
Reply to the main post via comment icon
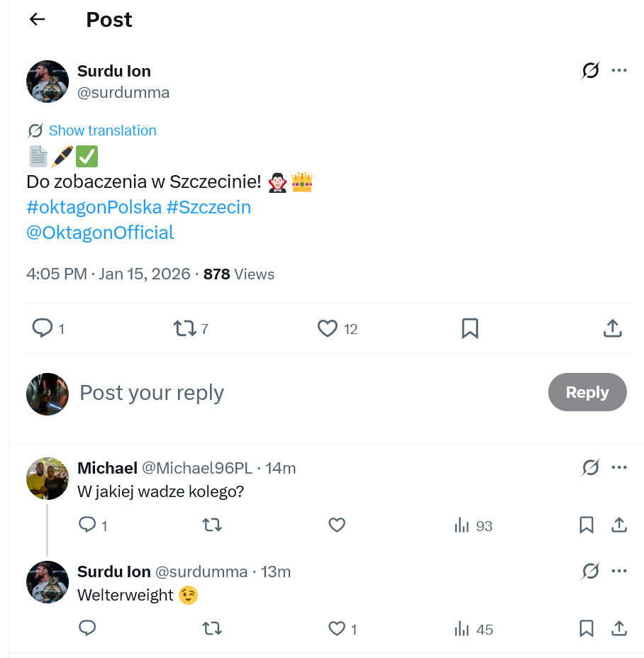43,328
